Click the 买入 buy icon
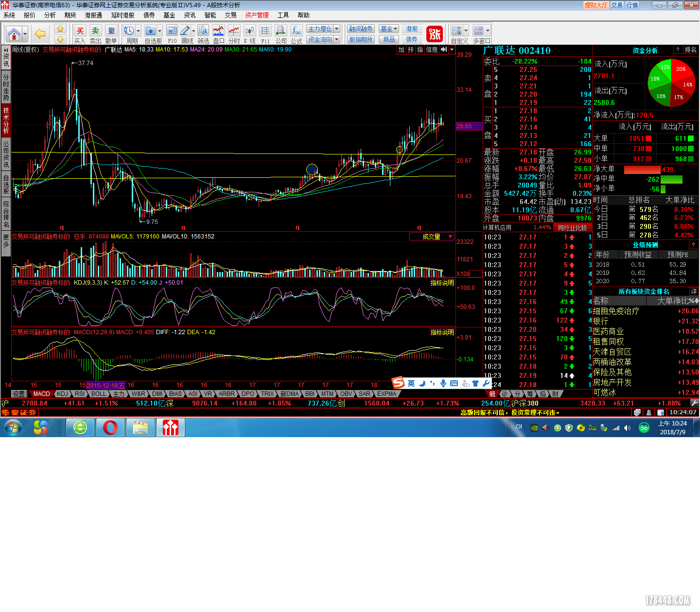The image size is (700, 612). click(x=80, y=31)
